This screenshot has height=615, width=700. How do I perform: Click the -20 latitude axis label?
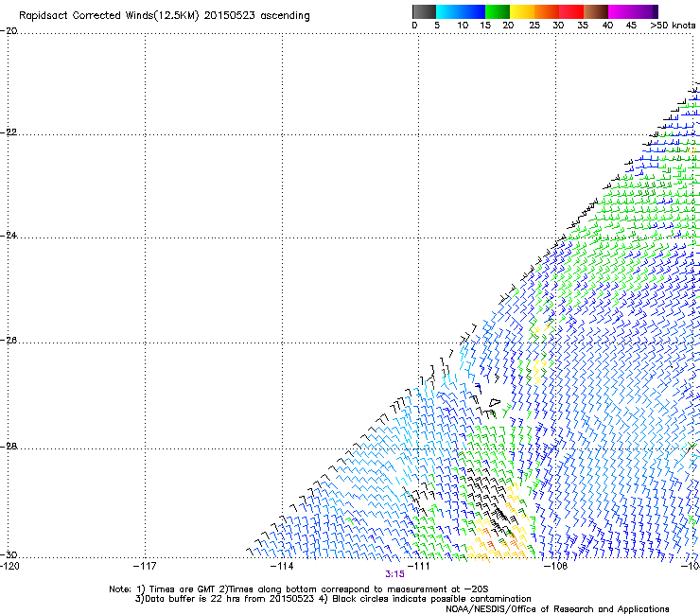(9, 31)
